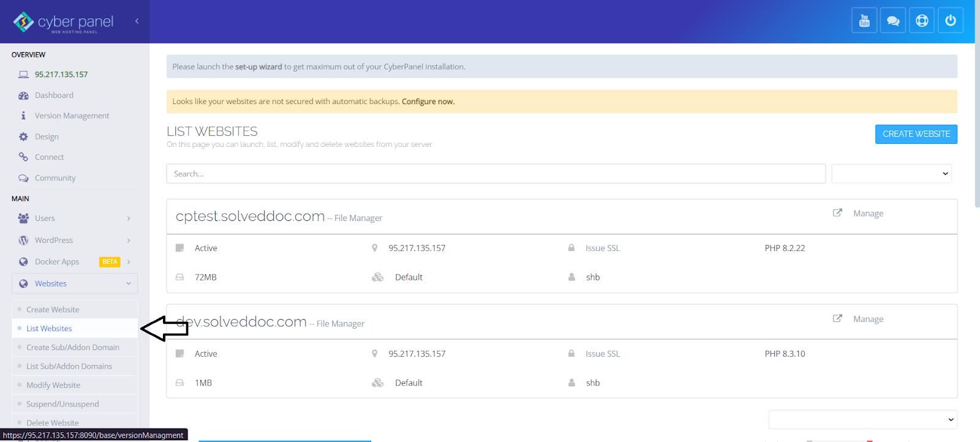Screen dimensions: 980x442
Task: Open Version Management page
Action: (x=72, y=116)
